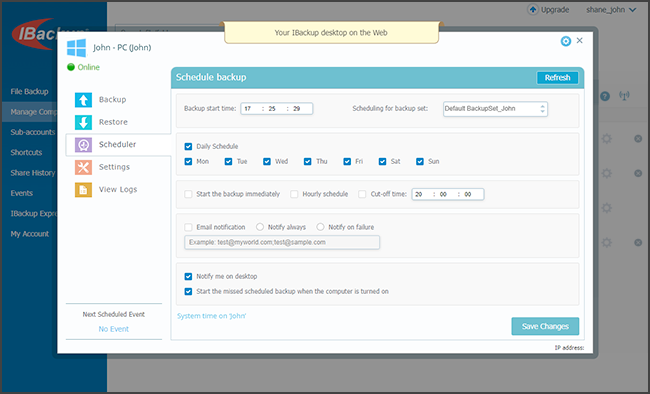Uncheck the Mon checkbox
The width and height of the screenshot is (650, 394).
click(x=188, y=161)
